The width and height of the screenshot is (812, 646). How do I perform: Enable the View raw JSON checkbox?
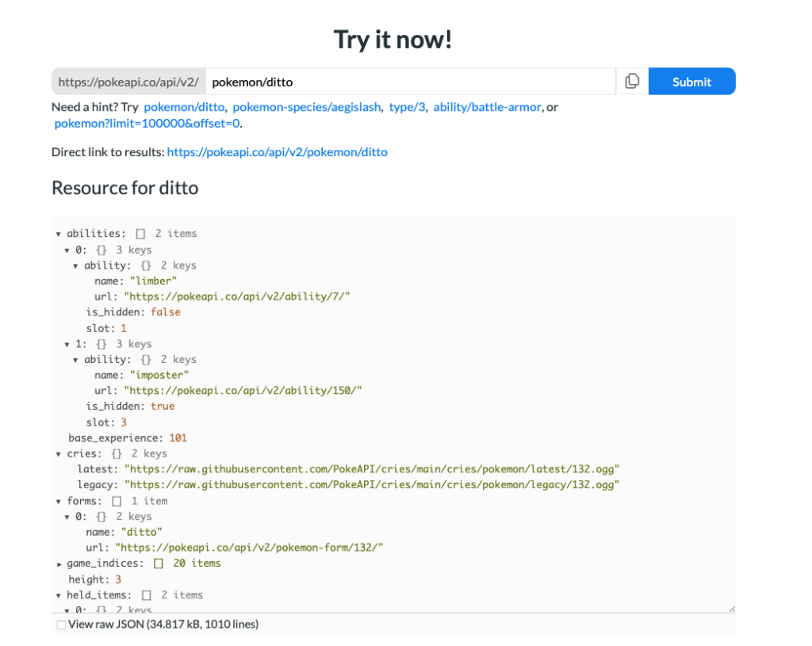[61, 625]
